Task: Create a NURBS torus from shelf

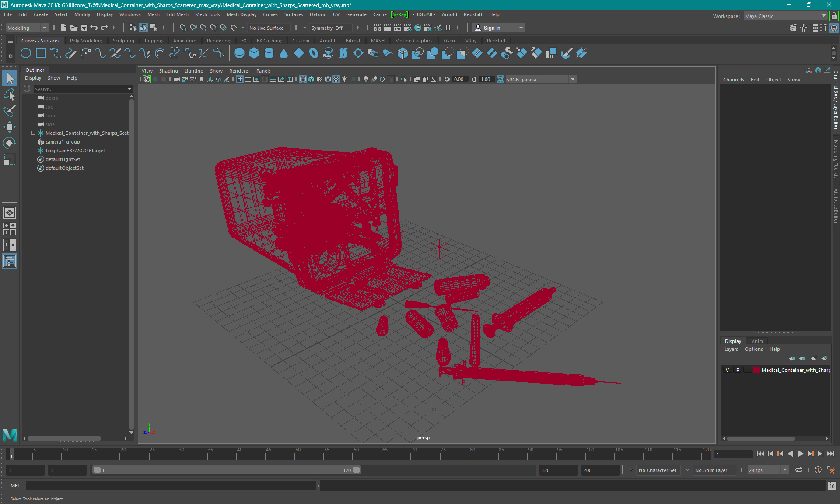Action: [314, 53]
